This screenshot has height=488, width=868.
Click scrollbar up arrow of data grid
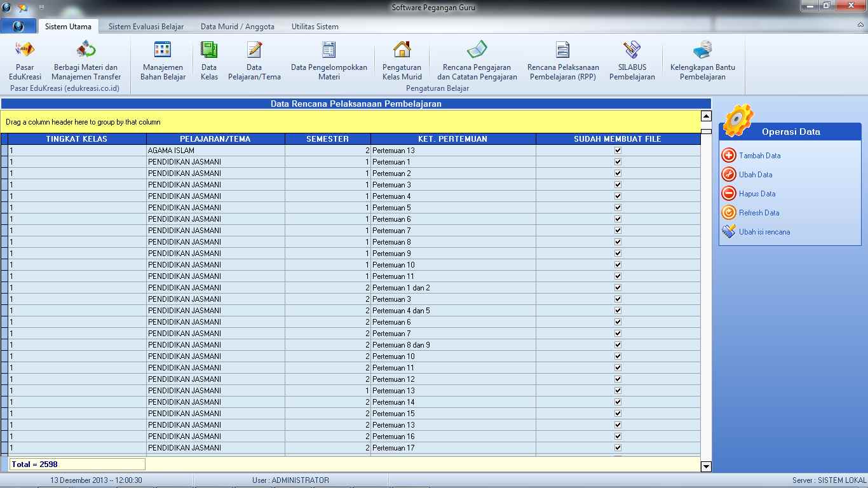point(706,116)
